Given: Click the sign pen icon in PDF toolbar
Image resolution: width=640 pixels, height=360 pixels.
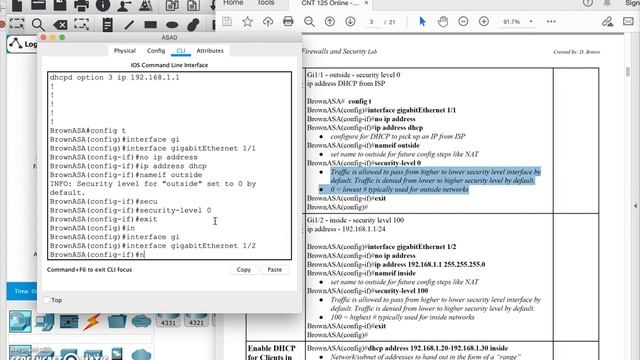Looking at the screenshot, I should tap(607, 22).
